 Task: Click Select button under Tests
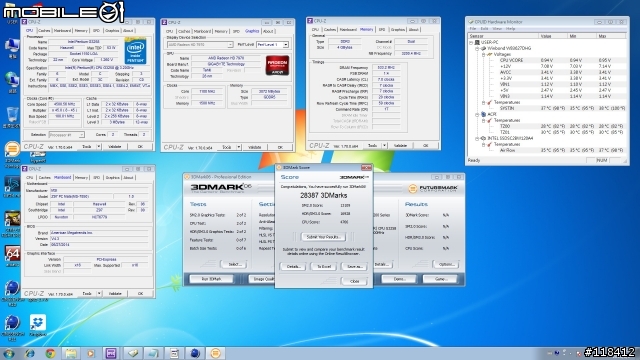click(x=234, y=264)
